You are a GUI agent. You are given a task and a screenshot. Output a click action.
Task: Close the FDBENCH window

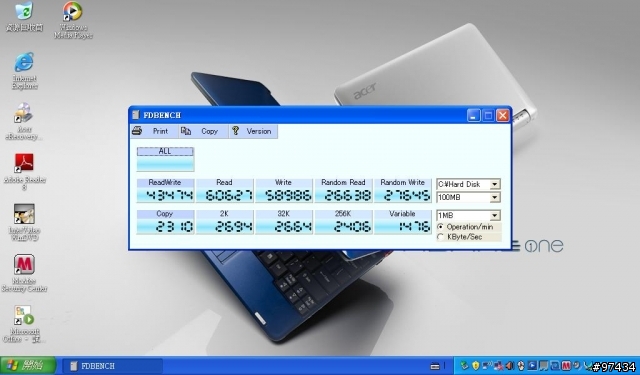coord(503,115)
